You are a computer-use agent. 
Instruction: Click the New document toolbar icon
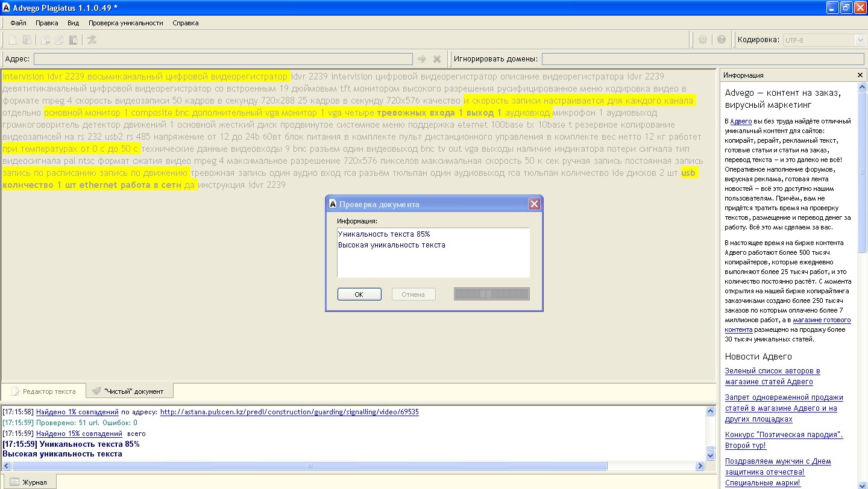12,40
